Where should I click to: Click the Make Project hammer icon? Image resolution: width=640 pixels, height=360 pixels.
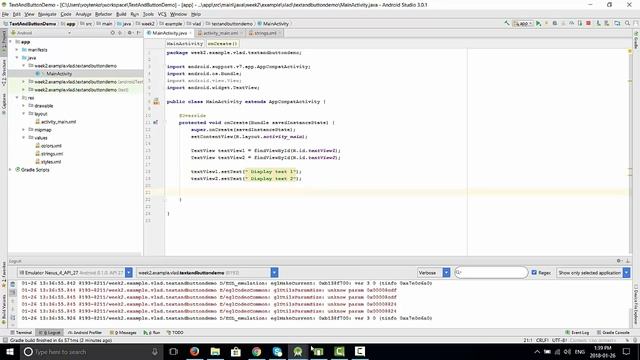507,24
